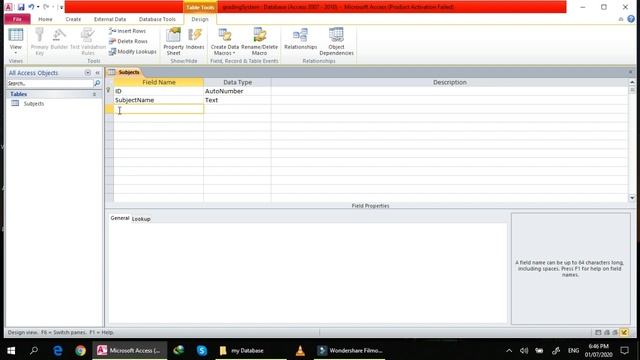640x360 pixels.
Task: Click the volume icon in system tray
Action: (x=524, y=351)
